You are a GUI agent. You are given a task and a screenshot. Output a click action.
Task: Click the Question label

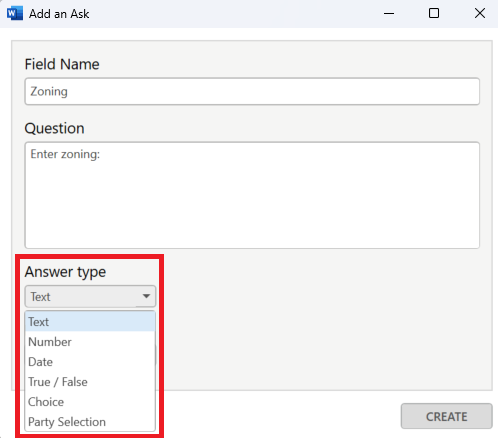point(54,128)
